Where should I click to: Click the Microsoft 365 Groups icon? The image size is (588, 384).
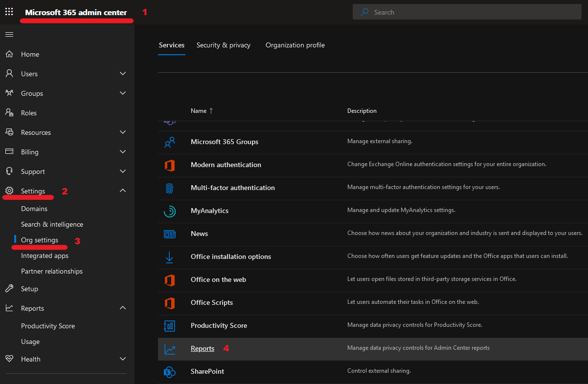[170, 142]
